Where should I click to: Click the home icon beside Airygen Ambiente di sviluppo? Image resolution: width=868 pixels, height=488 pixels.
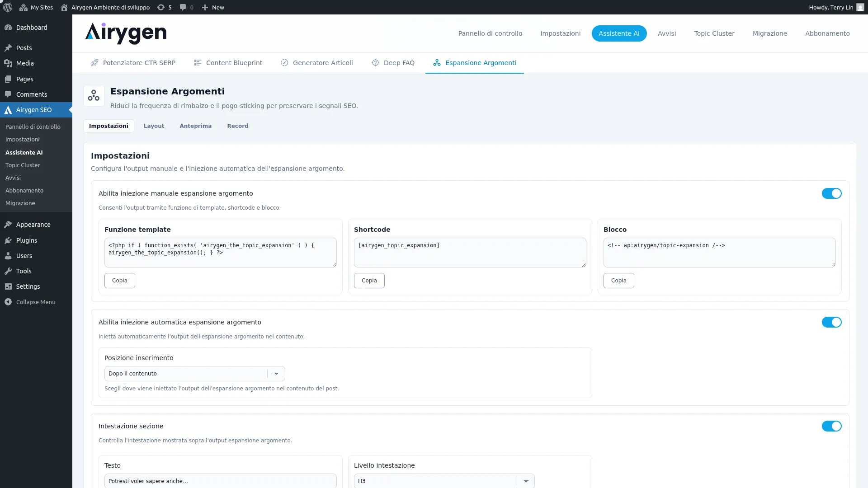[x=64, y=7]
